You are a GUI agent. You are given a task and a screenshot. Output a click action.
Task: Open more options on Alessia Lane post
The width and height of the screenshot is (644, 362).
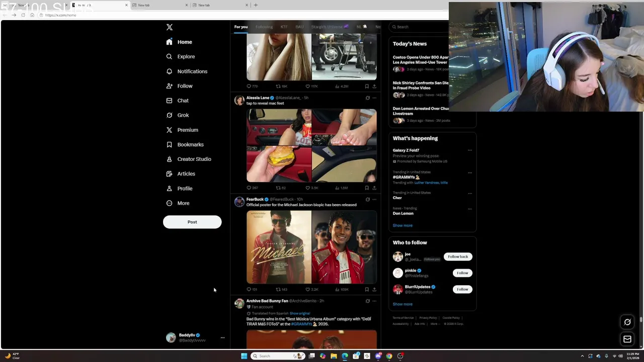coord(374,98)
